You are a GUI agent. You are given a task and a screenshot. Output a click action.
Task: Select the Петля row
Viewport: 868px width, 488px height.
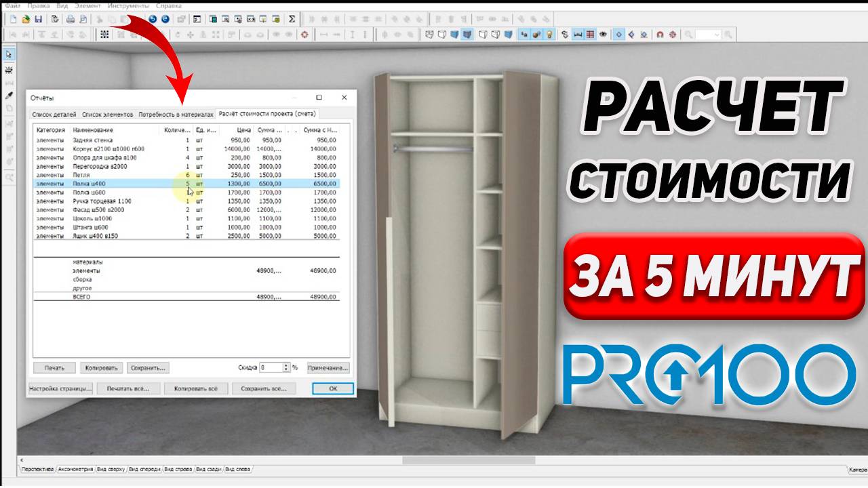coord(187,175)
